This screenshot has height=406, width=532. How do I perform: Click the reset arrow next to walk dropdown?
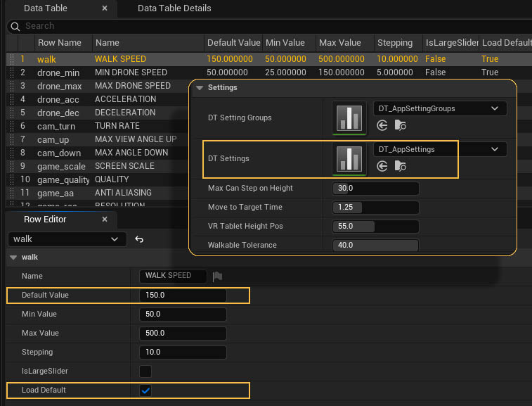click(139, 239)
